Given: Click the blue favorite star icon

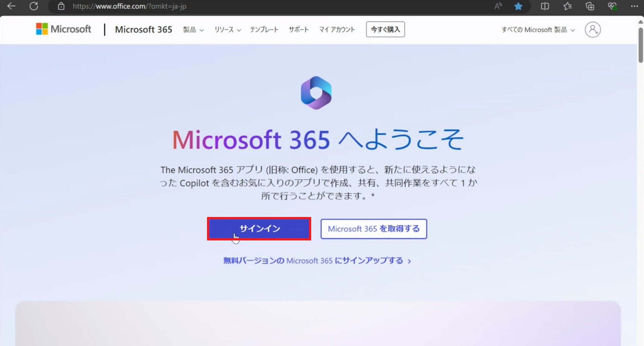Looking at the screenshot, I should click(x=518, y=6).
